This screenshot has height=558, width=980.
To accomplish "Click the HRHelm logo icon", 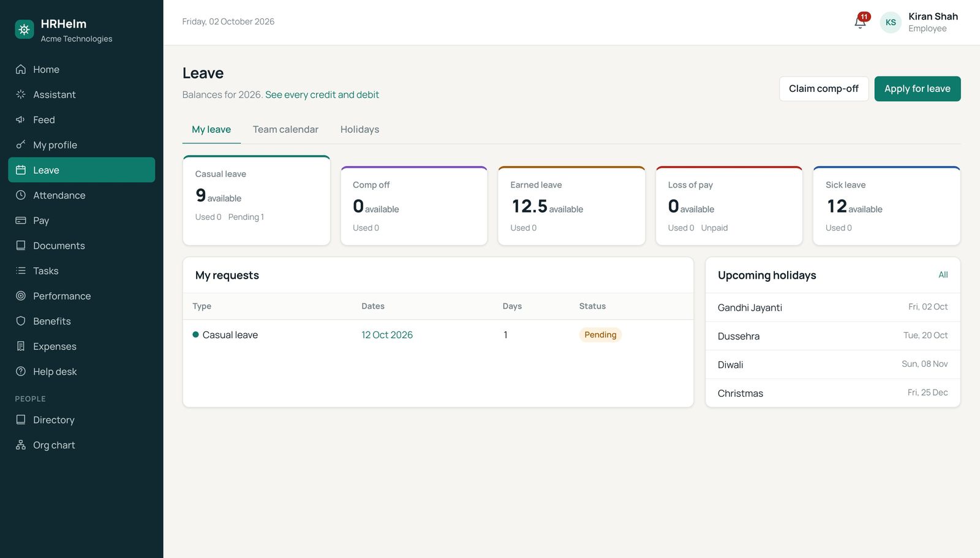I will coord(24,29).
